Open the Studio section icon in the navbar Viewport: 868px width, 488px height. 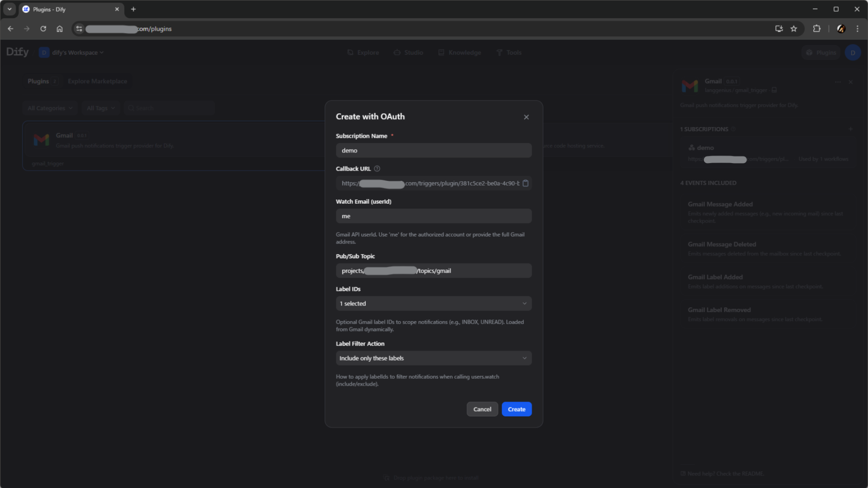397,52
